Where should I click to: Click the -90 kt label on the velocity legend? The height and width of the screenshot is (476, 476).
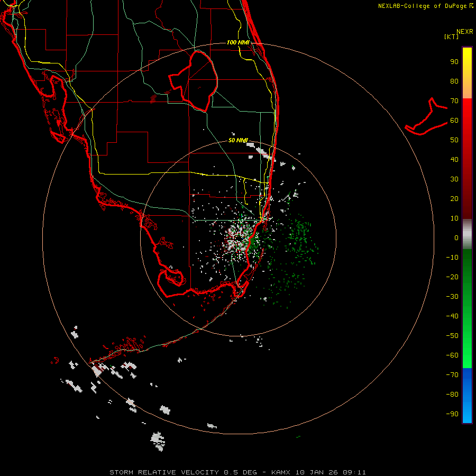point(452,414)
